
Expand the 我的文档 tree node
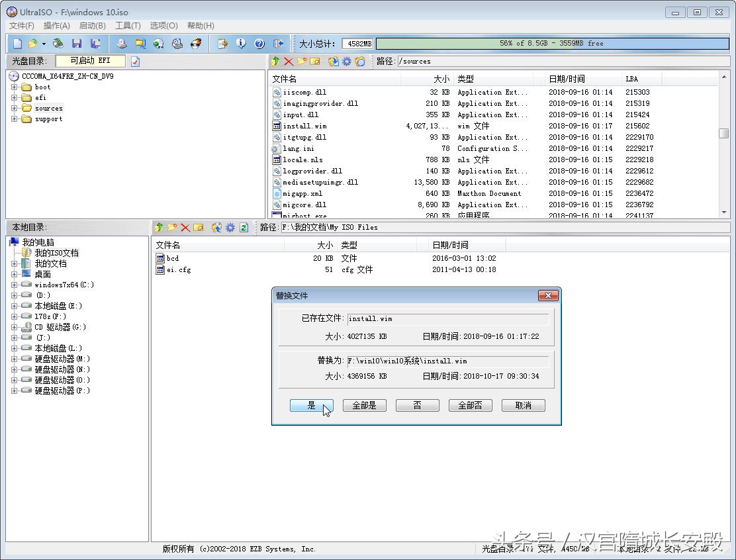(14, 264)
